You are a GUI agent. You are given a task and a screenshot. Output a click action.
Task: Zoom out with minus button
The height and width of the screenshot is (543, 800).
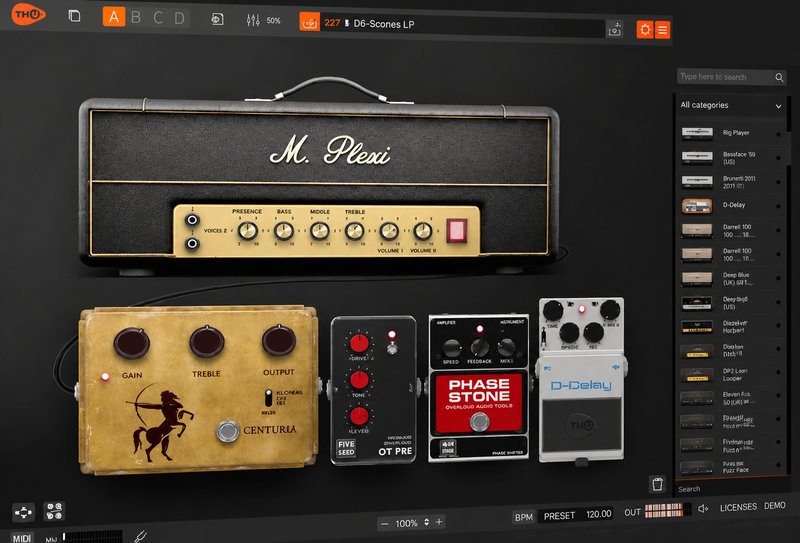tap(385, 524)
